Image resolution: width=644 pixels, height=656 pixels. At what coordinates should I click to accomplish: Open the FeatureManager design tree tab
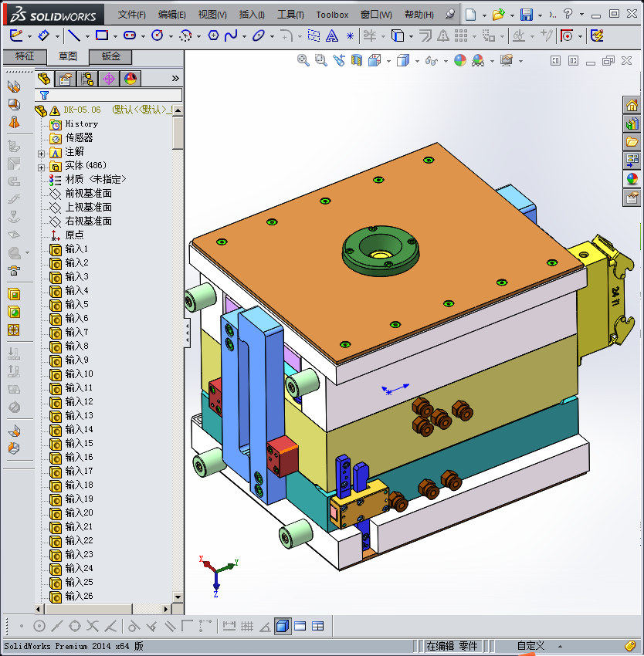click(x=44, y=79)
